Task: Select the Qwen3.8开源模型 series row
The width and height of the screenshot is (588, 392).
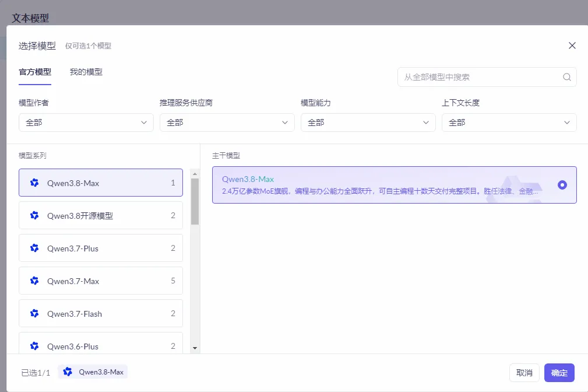Action: coord(101,215)
